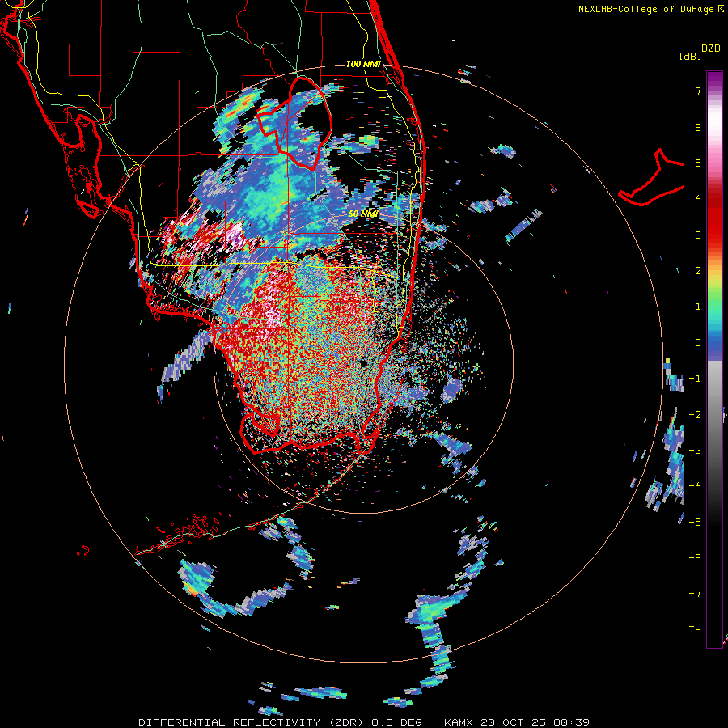This screenshot has height=728, width=728.
Task: Click the -2 value on color scale
Action: (695, 415)
